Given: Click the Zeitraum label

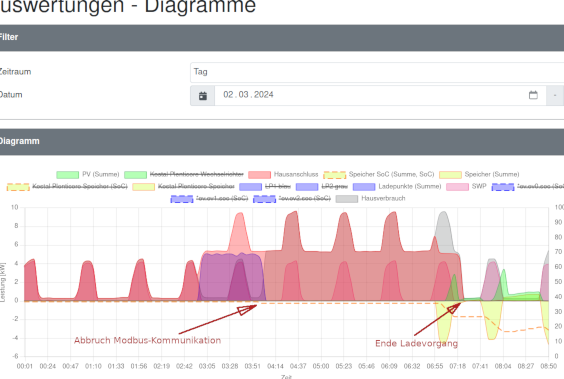Looking at the screenshot, I should [15, 72].
